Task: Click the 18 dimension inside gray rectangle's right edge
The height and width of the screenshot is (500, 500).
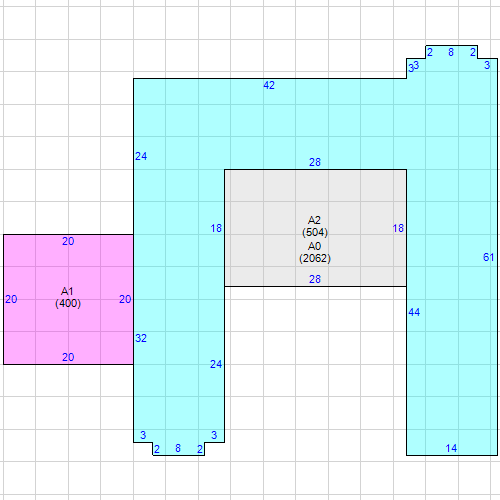Action: point(398,228)
